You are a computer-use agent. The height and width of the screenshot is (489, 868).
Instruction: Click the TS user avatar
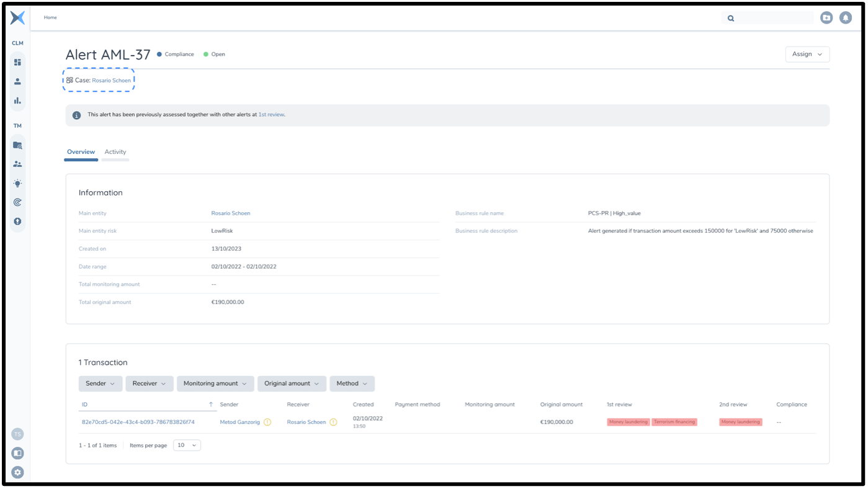[17, 434]
